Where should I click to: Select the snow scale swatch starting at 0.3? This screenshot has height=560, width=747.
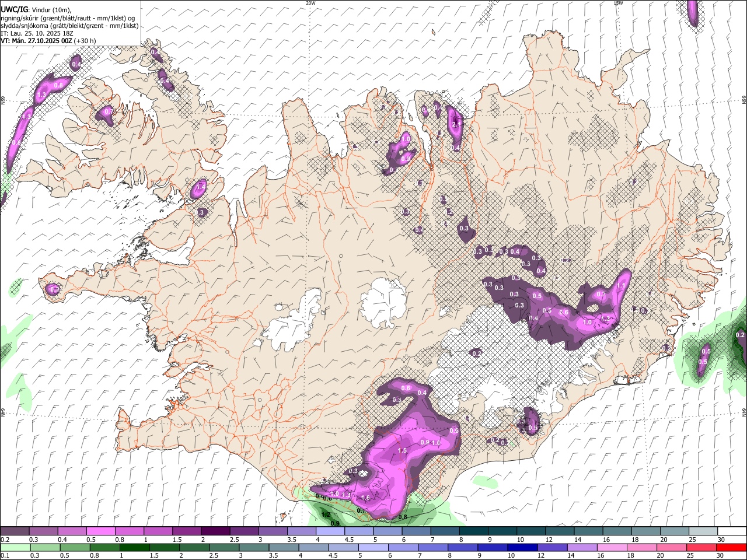click(44, 531)
